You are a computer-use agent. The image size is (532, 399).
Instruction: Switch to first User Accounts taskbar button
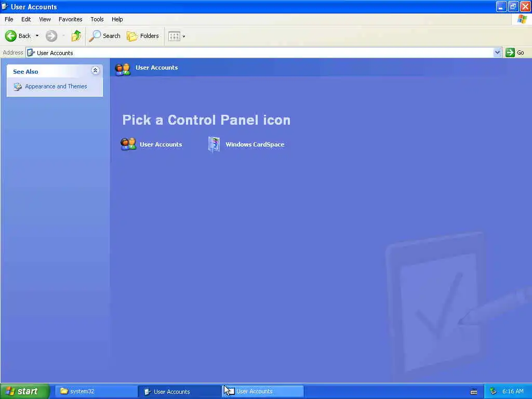point(179,392)
